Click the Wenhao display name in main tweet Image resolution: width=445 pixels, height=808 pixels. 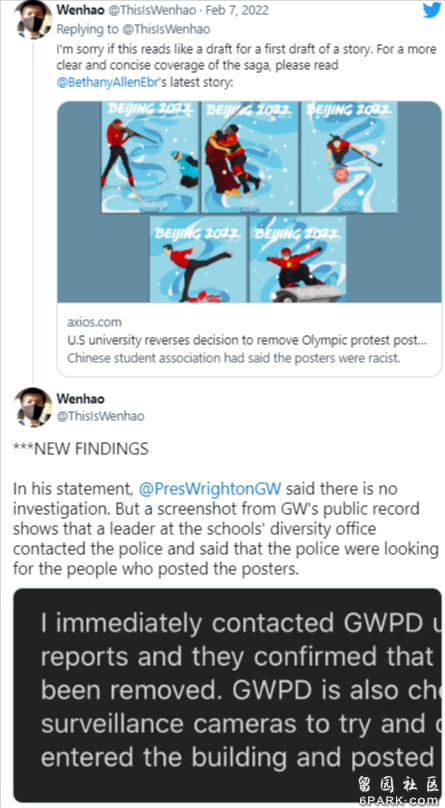(x=80, y=399)
